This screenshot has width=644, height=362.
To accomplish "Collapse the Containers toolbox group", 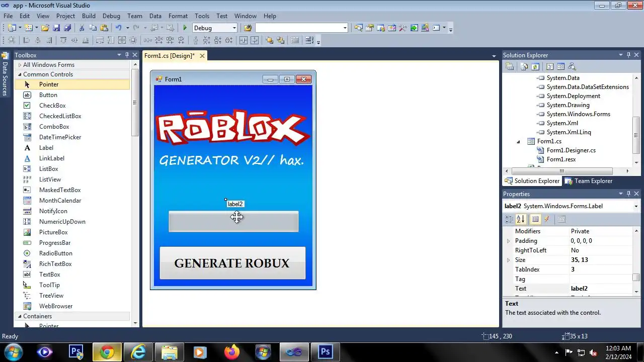I will click(x=20, y=316).
